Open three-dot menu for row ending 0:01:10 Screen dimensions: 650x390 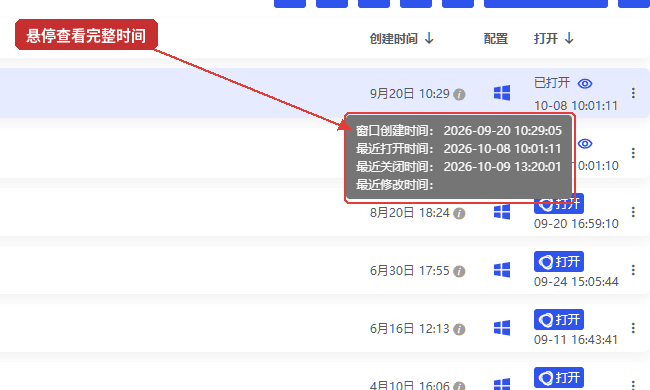[x=633, y=153]
